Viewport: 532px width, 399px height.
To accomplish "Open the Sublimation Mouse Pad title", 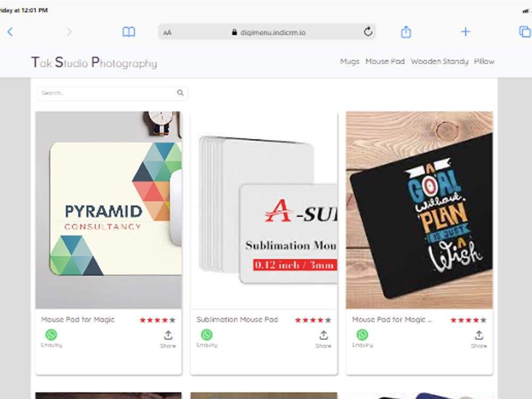I will click(x=237, y=320).
